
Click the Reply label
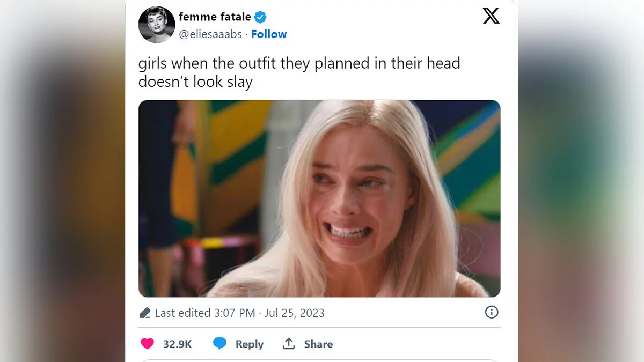250,344
